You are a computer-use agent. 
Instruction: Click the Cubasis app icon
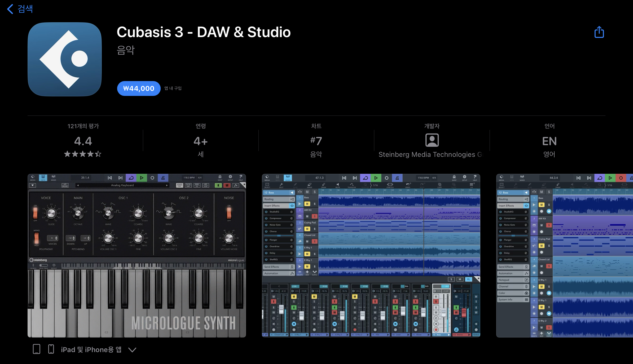click(x=65, y=59)
